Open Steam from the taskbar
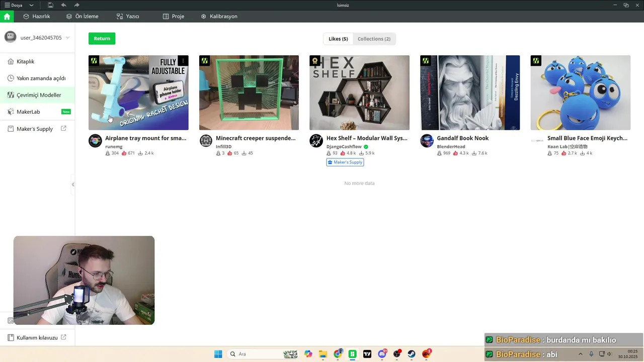 pos(412,354)
